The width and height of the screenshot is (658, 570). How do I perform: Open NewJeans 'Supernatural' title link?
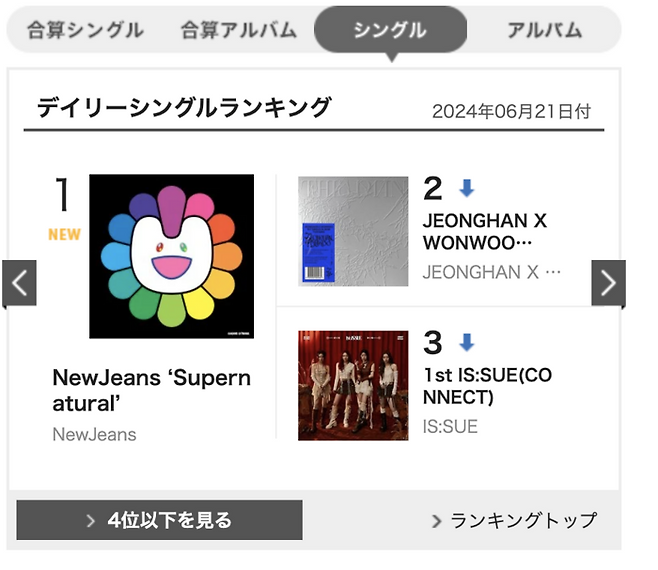[x=151, y=392]
